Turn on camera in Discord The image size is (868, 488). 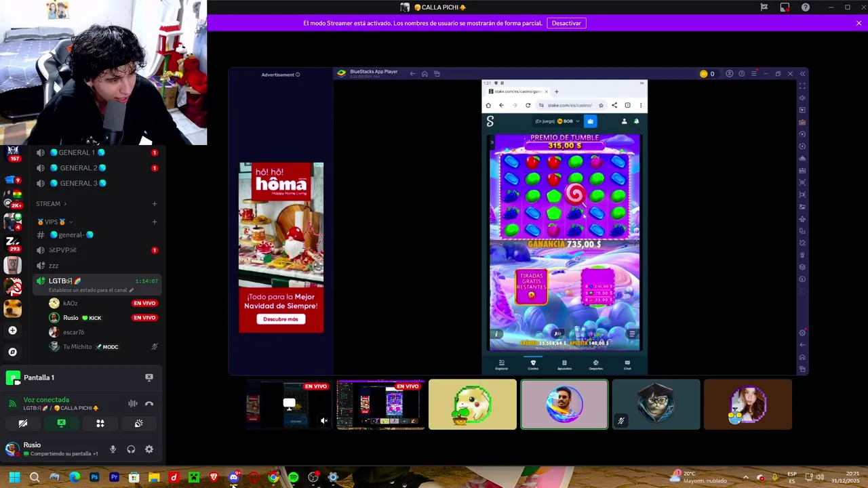(x=23, y=424)
